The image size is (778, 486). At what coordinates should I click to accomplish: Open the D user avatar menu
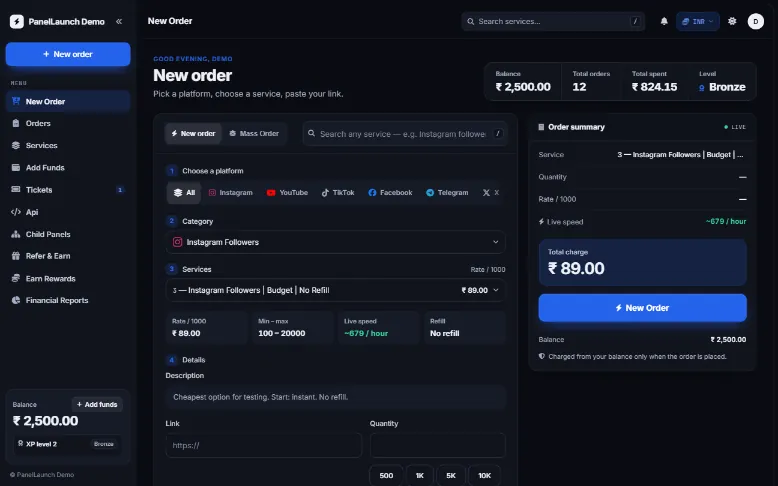click(x=756, y=21)
